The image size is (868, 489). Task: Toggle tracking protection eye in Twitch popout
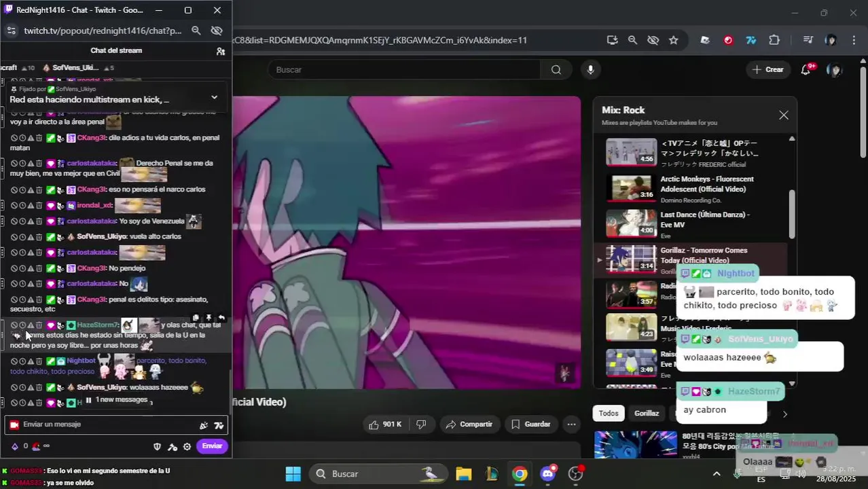pos(217,31)
